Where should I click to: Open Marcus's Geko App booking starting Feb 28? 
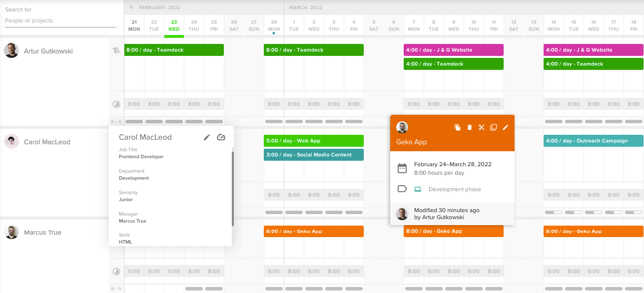314,231
